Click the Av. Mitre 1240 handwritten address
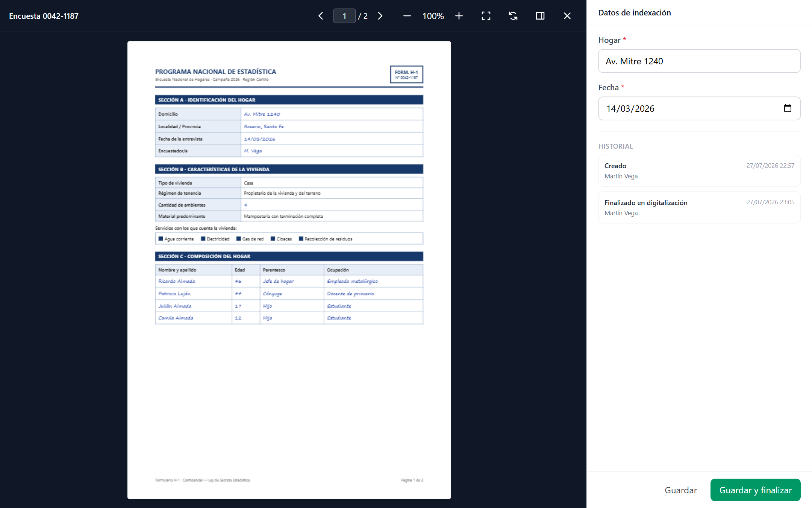This screenshot has height=508, width=812. tap(262, 114)
